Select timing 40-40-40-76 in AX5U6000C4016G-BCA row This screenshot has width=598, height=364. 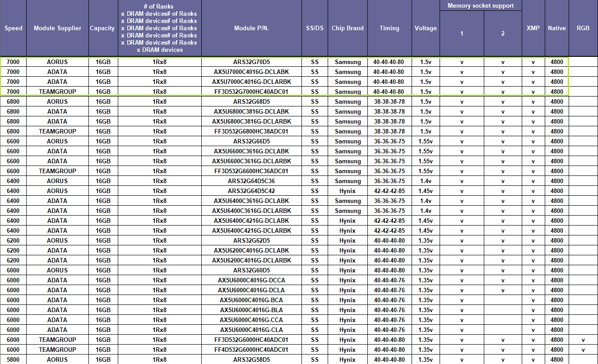pos(389,300)
